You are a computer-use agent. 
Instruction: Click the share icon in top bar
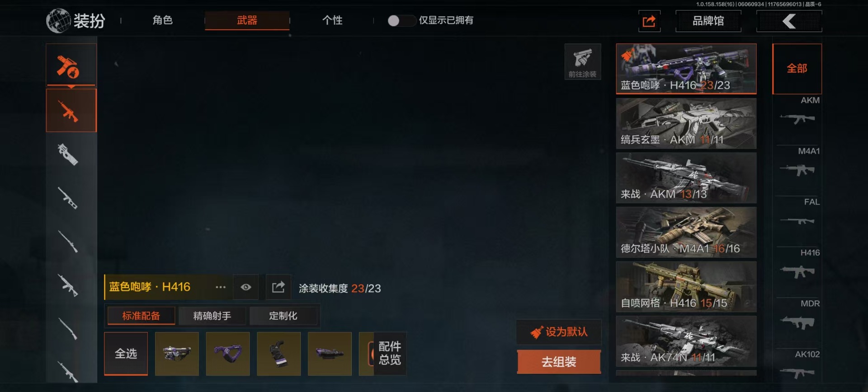pos(649,21)
